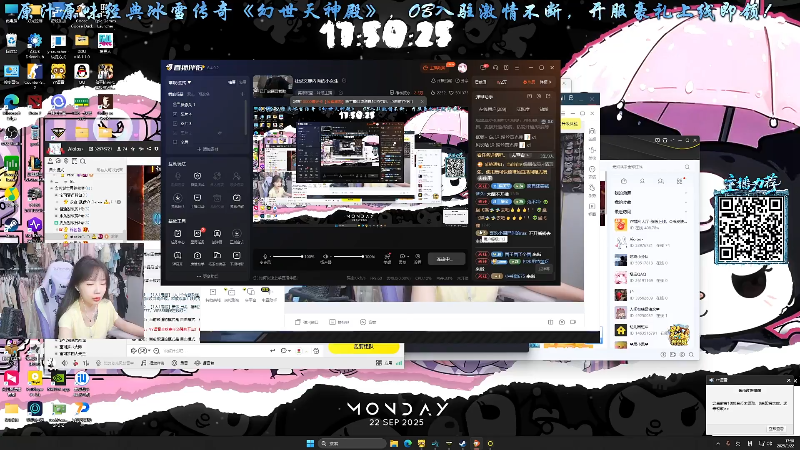The height and width of the screenshot is (450, 800).
Task: Click the second icon in the first features row
Action: pos(197,176)
